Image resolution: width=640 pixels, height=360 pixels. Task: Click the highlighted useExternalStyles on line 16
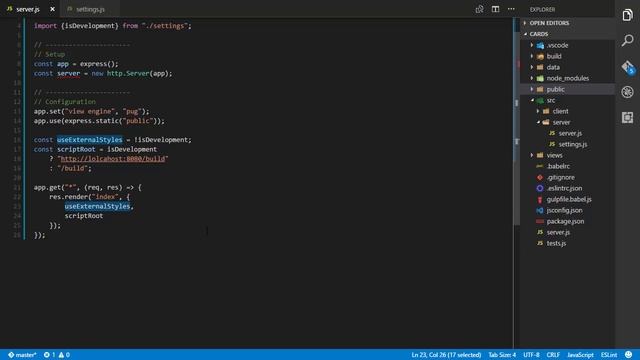pos(89,140)
